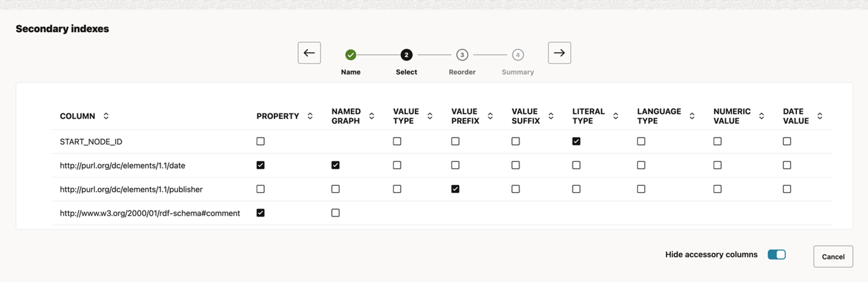Image resolution: width=868 pixels, height=282 pixels.
Task: Uncheck NAMED GRAPH for dc/elements/1.1/date row
Action: tap(335, 165)
